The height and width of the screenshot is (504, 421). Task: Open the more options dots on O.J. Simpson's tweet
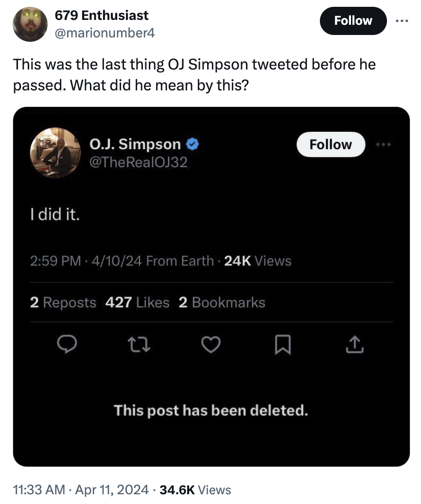384,144
